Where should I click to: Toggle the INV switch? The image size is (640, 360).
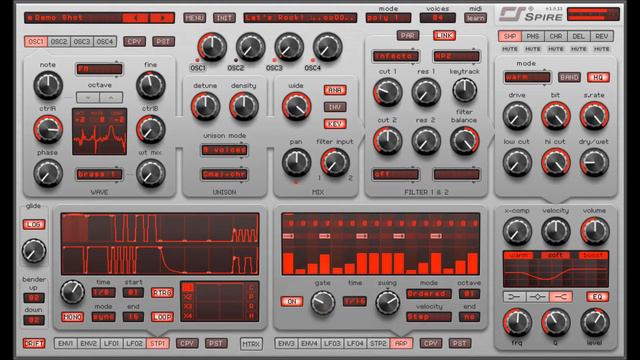coord(335,107)
